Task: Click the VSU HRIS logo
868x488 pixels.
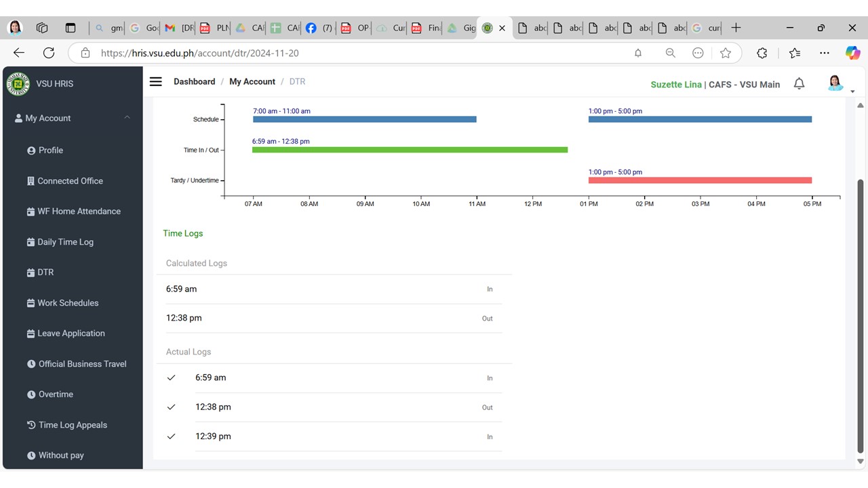Action: 18,84
